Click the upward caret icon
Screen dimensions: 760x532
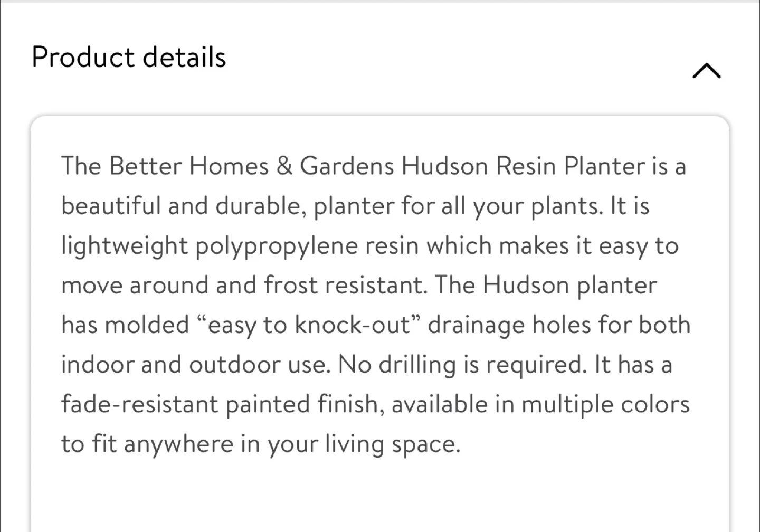pos(706,71)
